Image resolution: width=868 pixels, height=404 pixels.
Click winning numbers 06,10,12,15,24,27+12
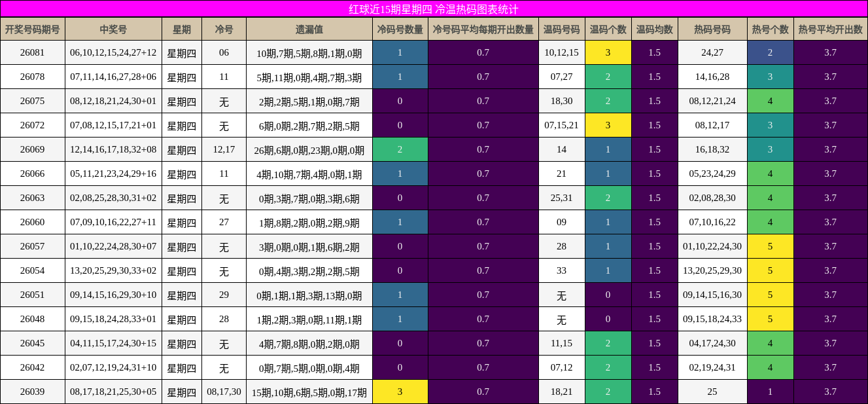coord(114,52)
